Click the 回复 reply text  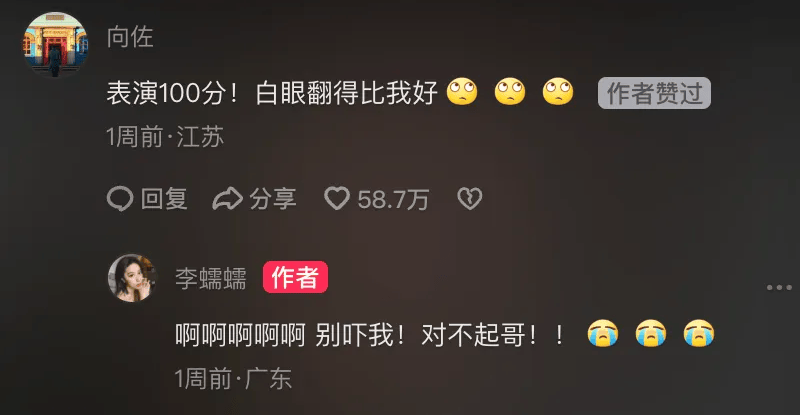point(164,199)
